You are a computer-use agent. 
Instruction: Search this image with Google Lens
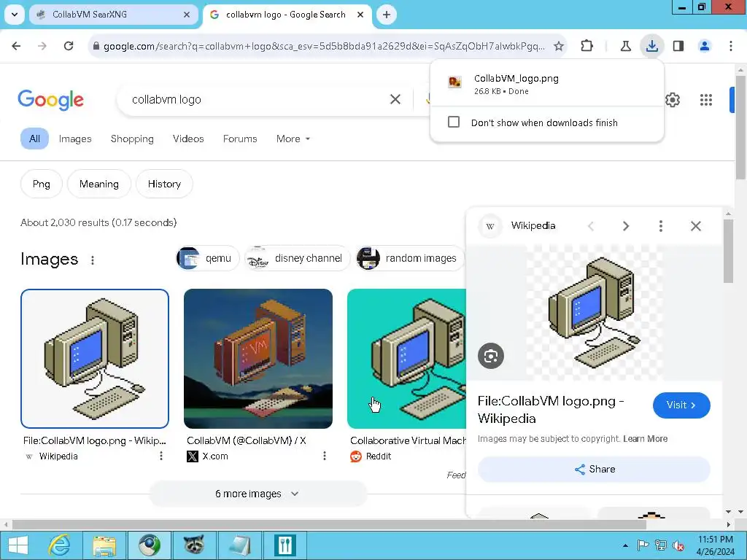491,356
